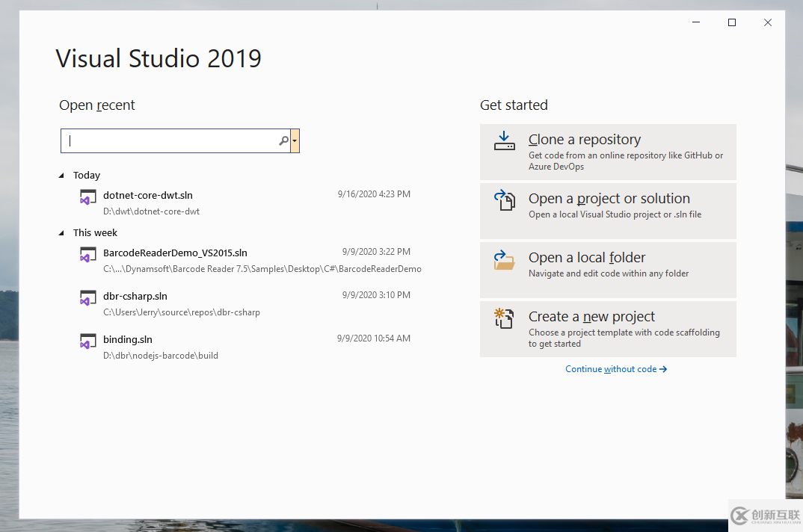The width and height of the screenshot is (803, 532).
Task: Click the Create a new project icon
Action: (x=504, y=318)
